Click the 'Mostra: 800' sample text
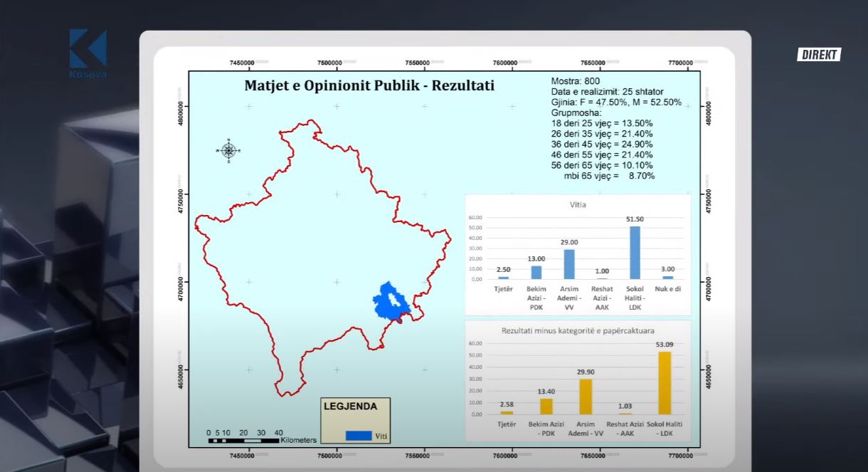This screenshot has width=868, height=472. point(576,81)
